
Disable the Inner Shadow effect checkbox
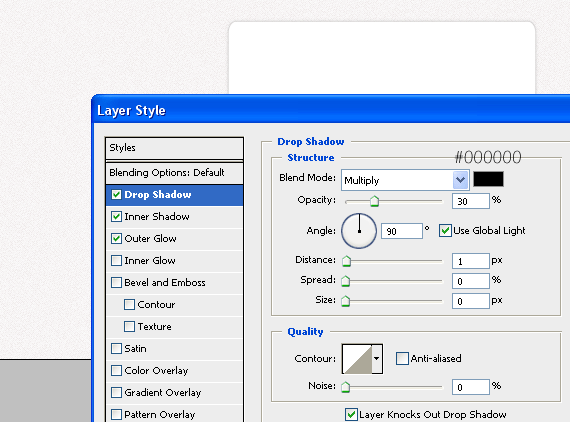pos(116,217)
